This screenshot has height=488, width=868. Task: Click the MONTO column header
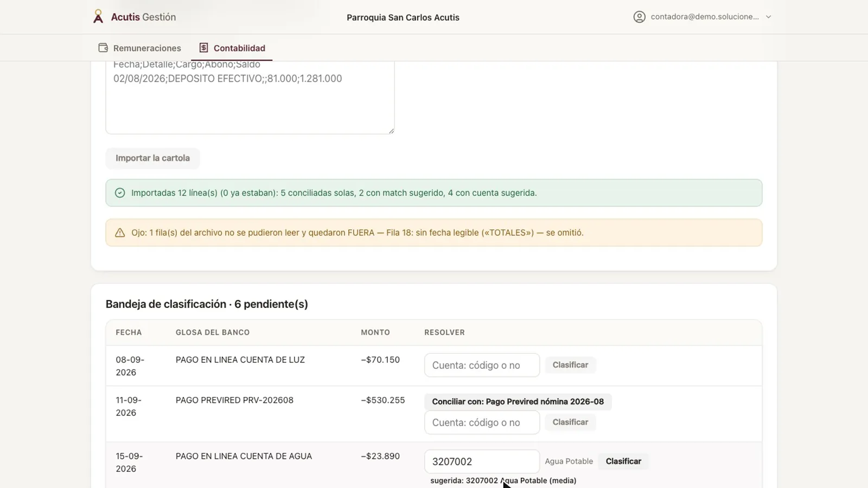click(x=375, y=332)
